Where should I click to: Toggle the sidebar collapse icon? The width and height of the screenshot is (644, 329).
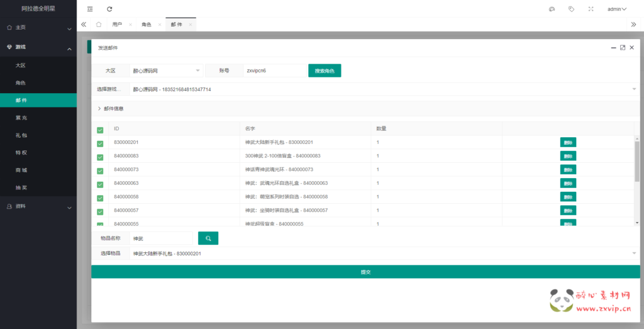pyautogui.click(x=90, y=9)
